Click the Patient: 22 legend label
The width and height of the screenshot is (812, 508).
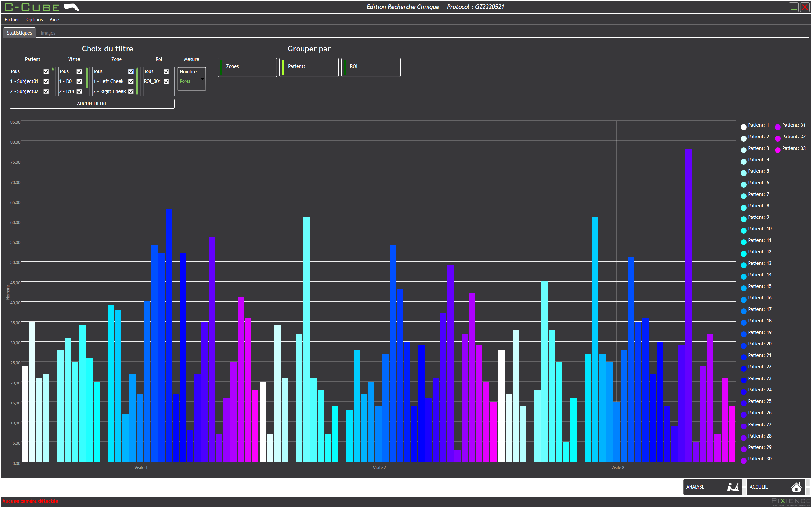click(760, 366)
